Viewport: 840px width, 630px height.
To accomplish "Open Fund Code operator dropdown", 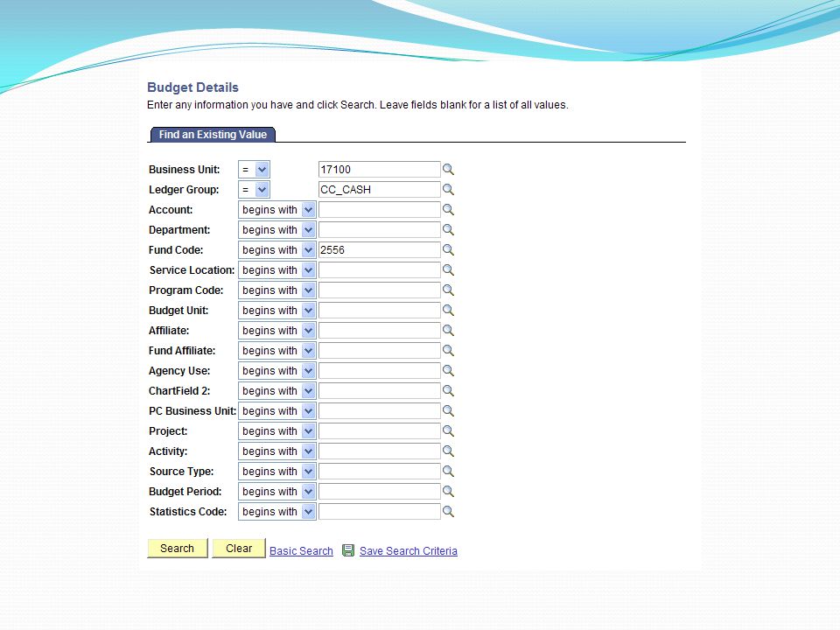I will 277,249.
